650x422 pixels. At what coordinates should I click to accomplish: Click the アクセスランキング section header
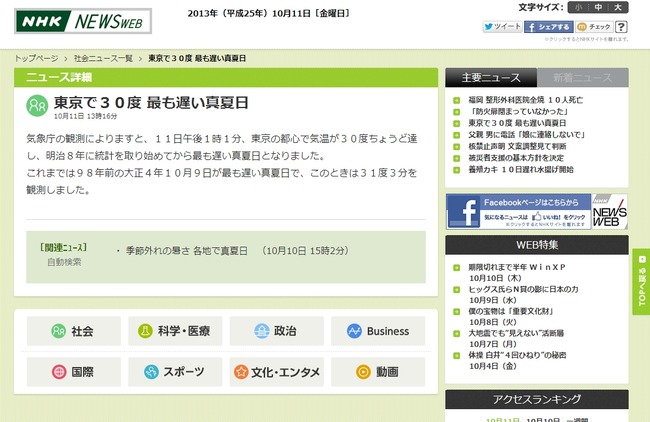pos(537,399)
